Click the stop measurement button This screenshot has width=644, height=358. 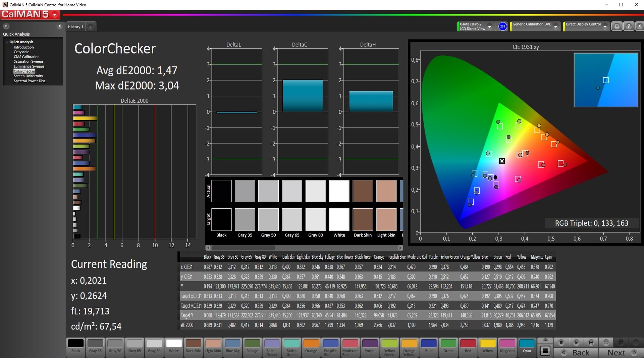click(x=561, y=343)
